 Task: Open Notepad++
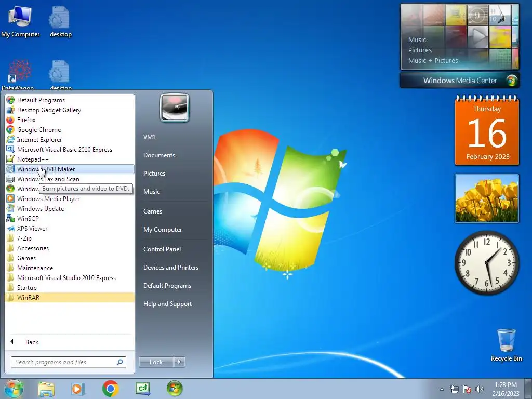(70, 159)
